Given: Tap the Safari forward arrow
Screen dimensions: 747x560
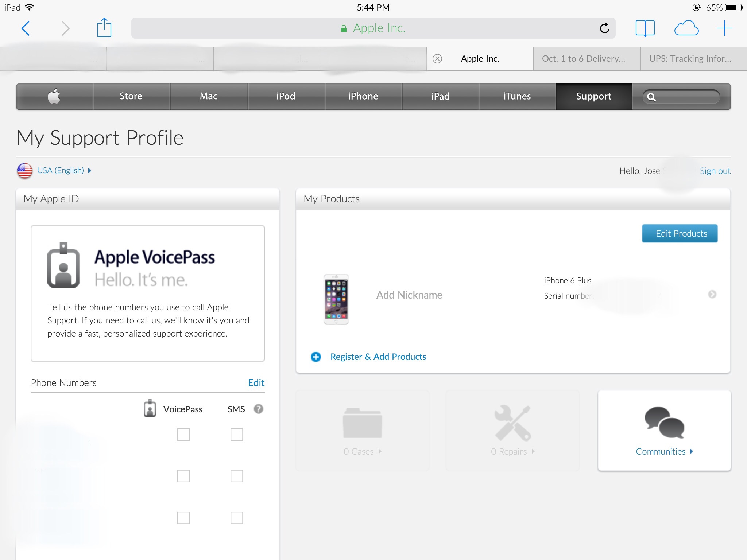Looking at the screenshot, I should pyautogui.click(x=65, y=28).
